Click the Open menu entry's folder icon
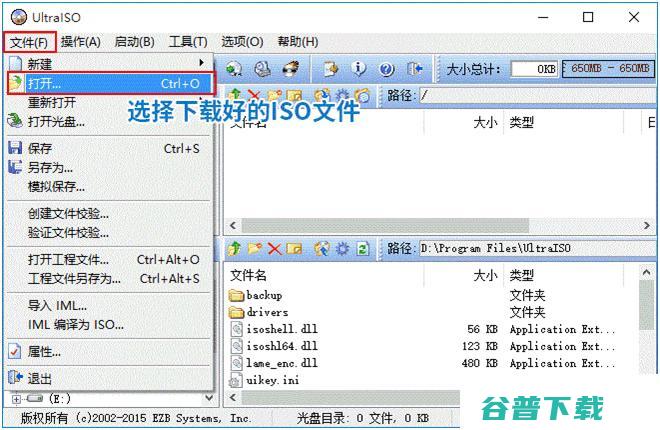This screenshot has height=430, width=660. (x=16, y=83)
